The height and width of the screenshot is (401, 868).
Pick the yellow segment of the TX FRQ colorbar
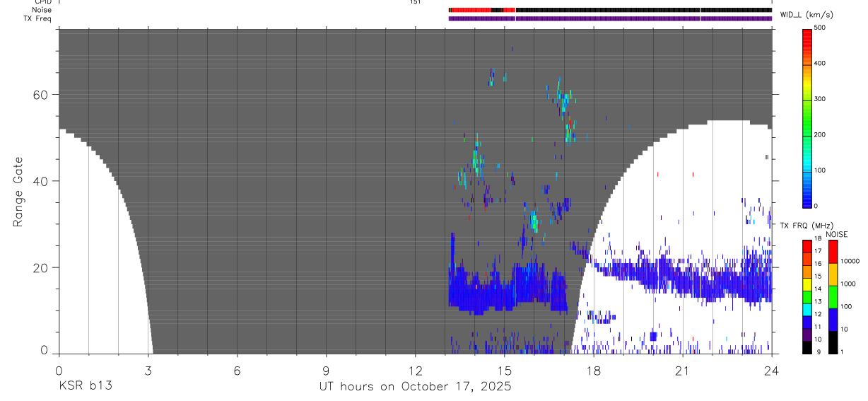click(x=807, y=283)
